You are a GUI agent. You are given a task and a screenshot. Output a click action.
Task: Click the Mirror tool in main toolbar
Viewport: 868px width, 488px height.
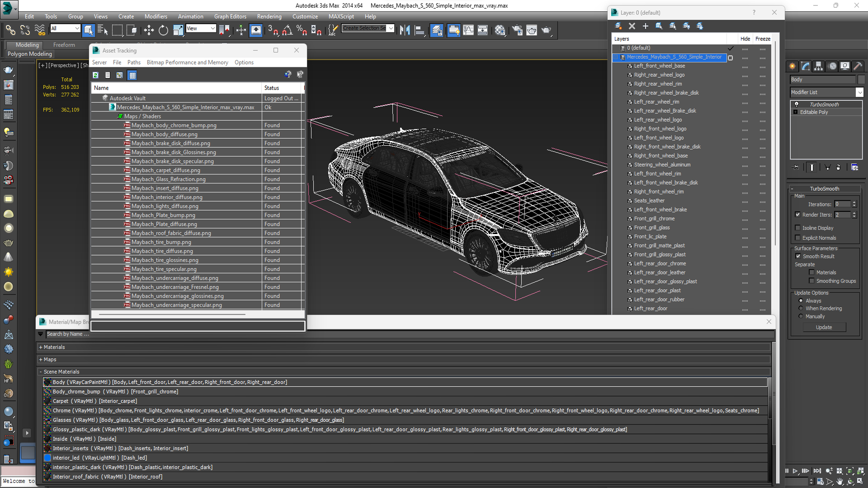coord(405,30)
